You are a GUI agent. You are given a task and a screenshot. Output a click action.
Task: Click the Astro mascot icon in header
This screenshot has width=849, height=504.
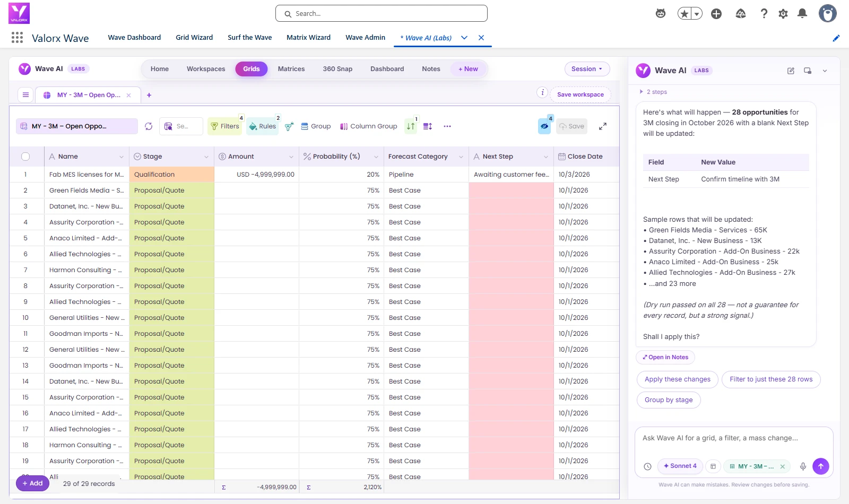click(x=661, y=14)
